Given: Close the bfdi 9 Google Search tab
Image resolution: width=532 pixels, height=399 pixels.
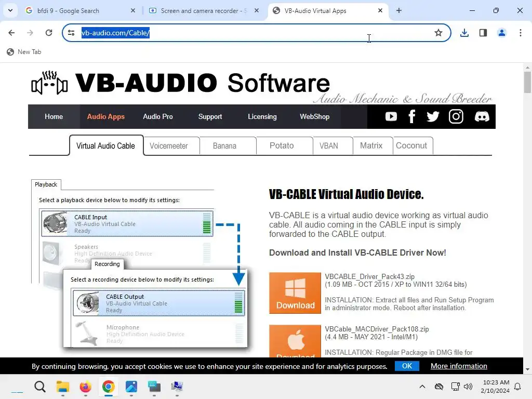Looking at the screenshot, I should pos(133,10).
